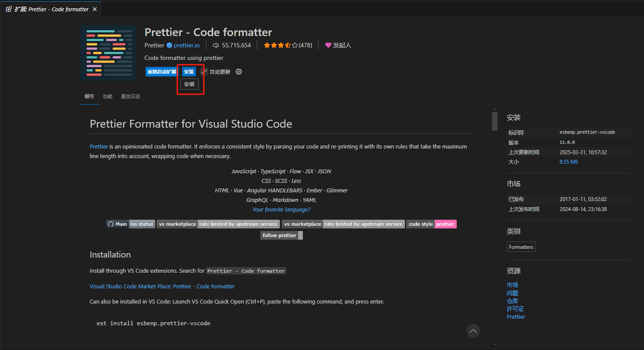Click the esbenp.prettier-vscode identifier value
Image resolution: width=644 pixels, height=350 pixels.
(587, 132)
